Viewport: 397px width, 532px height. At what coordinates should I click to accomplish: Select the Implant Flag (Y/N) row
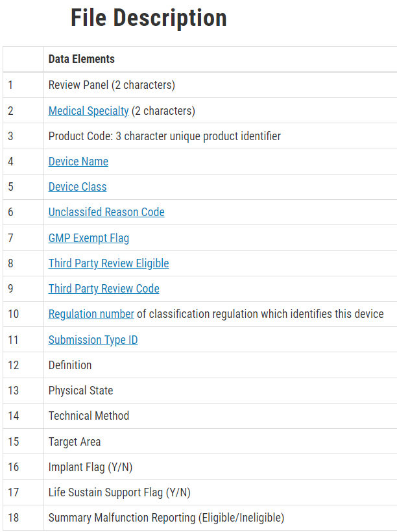(200, 467)
